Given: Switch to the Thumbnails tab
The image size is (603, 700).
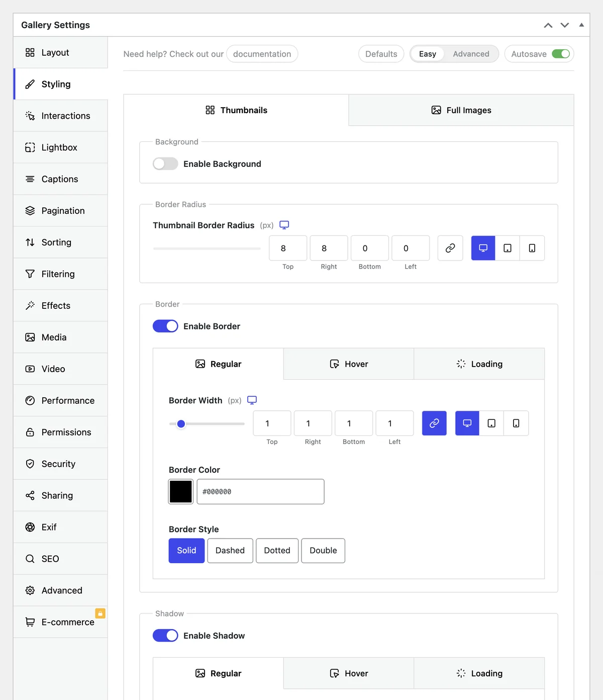Looking at the screenshot, I should point(236,110).
